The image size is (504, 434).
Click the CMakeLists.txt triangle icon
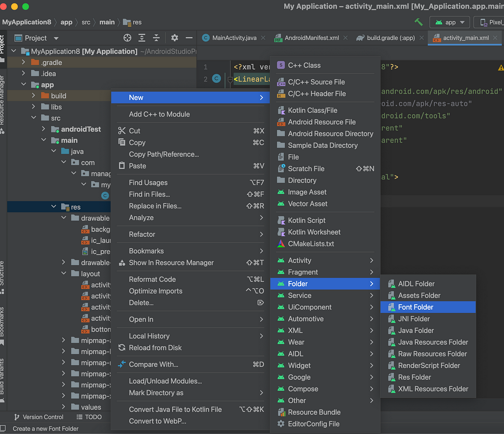click(281, 244)
